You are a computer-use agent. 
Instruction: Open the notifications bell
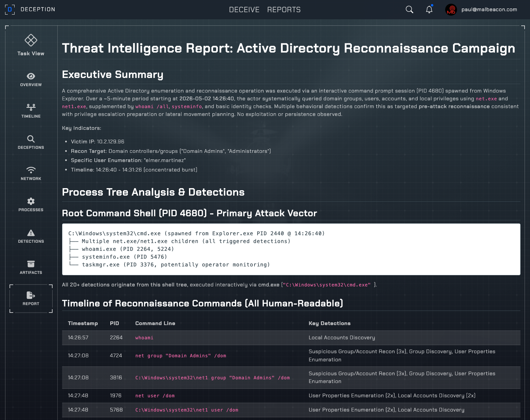point(429,9)
